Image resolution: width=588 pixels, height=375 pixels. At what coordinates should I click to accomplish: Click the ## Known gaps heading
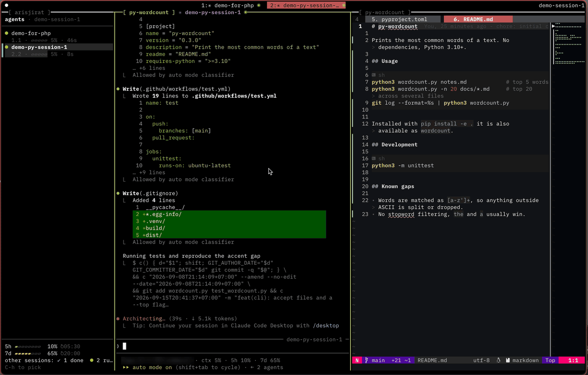[393, 186]
